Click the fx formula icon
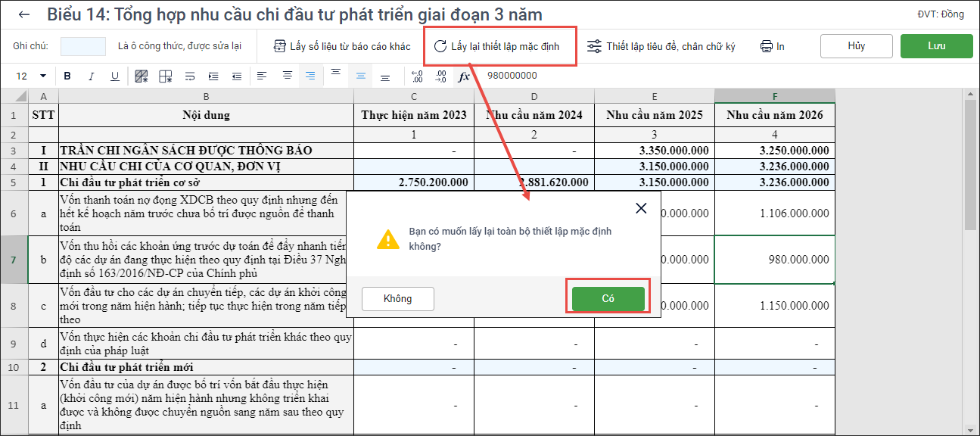 (464, 76)
